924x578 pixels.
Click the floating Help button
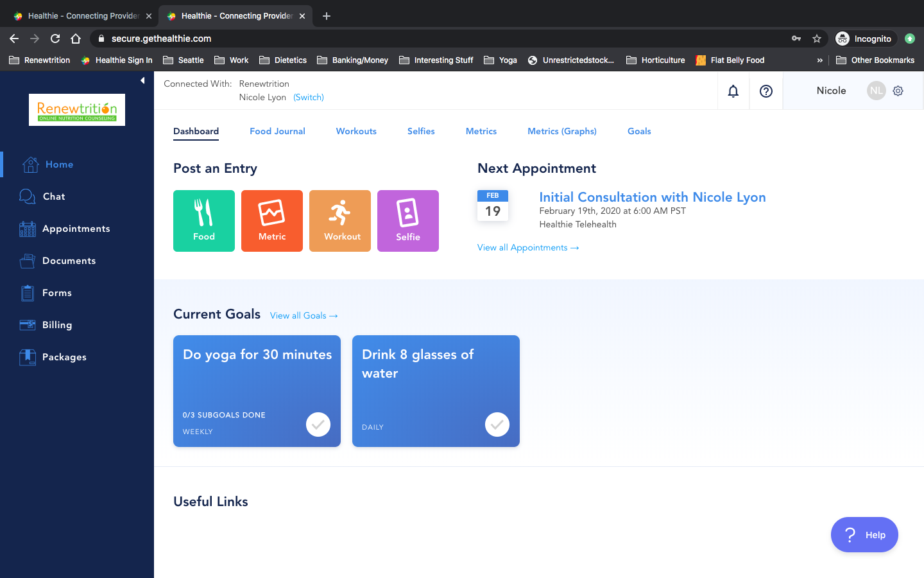click(864, 534)
